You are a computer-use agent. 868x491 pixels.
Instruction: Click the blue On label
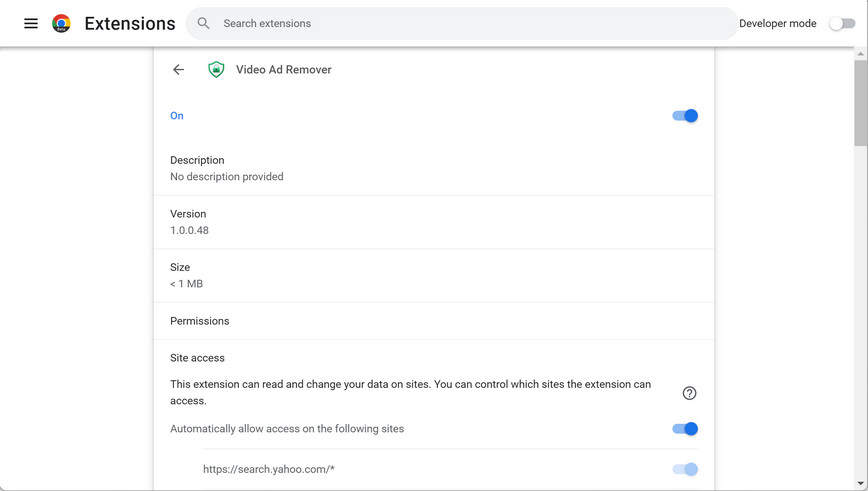click(177, 116)
